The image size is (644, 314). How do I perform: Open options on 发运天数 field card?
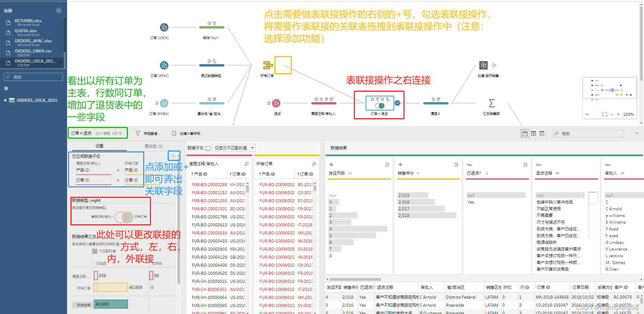(x=387, y=165)
